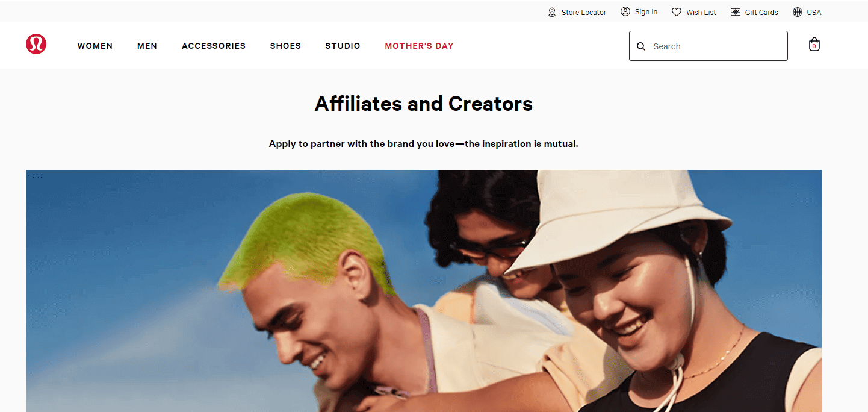Open the shopping bag icon
This screenshot has height=412, width=868.
(x=814, y=45)
